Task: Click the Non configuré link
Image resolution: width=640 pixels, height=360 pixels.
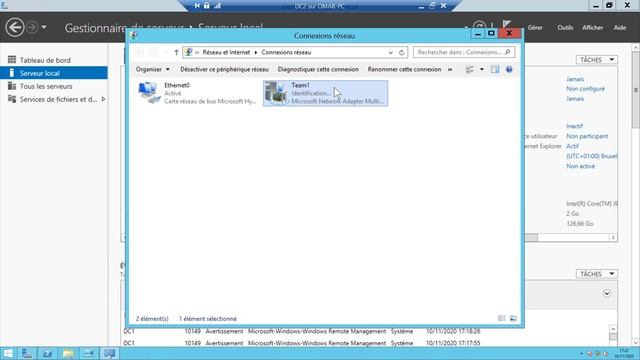Action: tap(585, 89)
